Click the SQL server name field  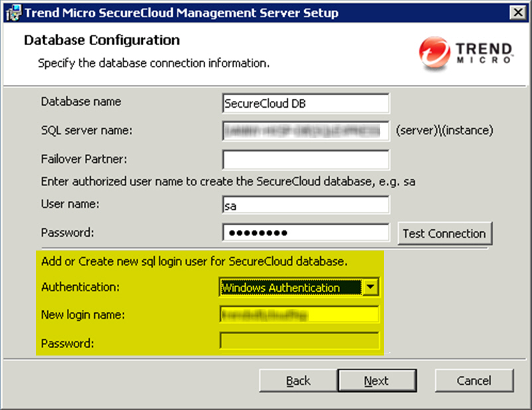[x=306, y=131]
